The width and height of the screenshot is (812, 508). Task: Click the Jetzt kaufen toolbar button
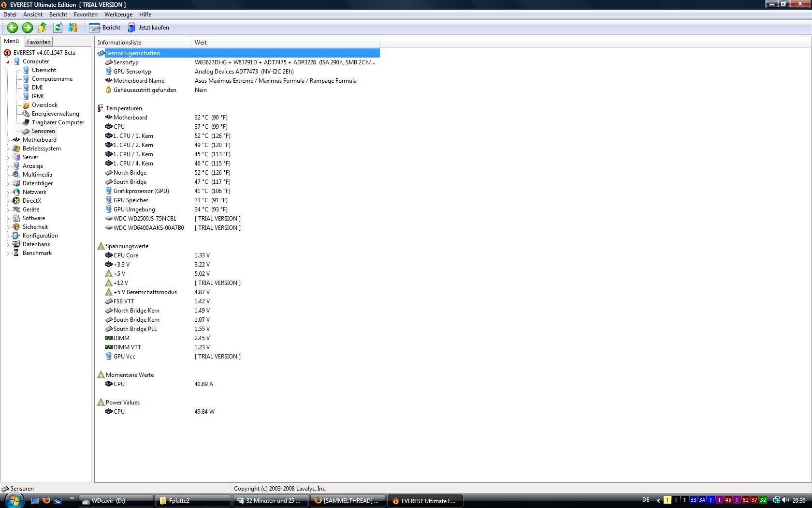point(148,28)
